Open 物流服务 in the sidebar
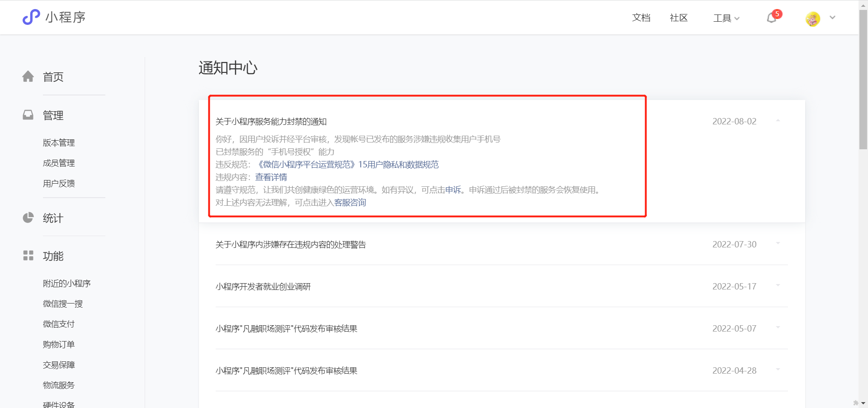 59,385
